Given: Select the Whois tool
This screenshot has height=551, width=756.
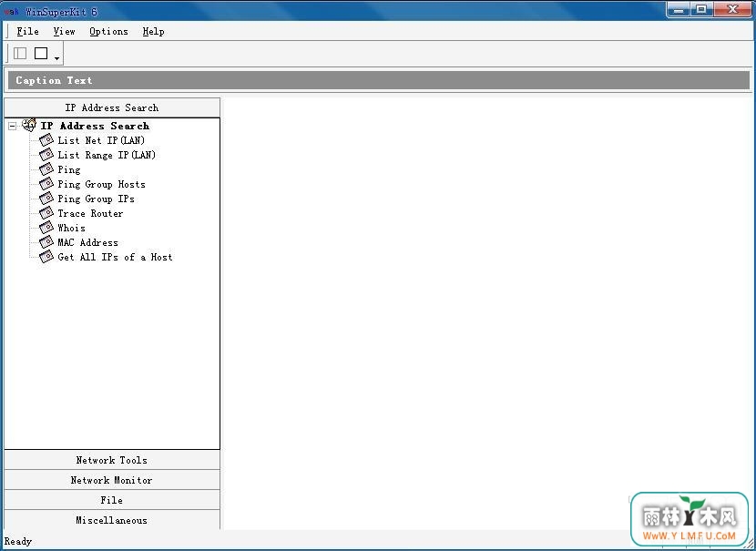Looking at the screenshot, I should [71, 228].
